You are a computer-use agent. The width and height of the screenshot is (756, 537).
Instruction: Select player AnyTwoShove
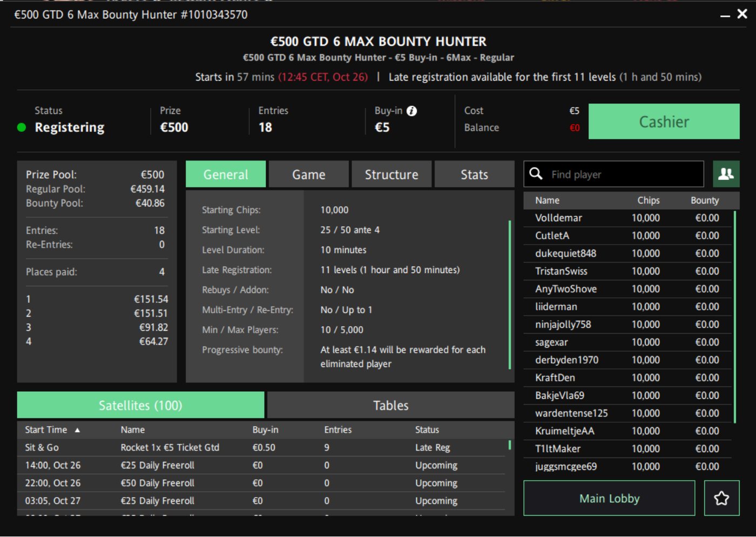point(628,289)
